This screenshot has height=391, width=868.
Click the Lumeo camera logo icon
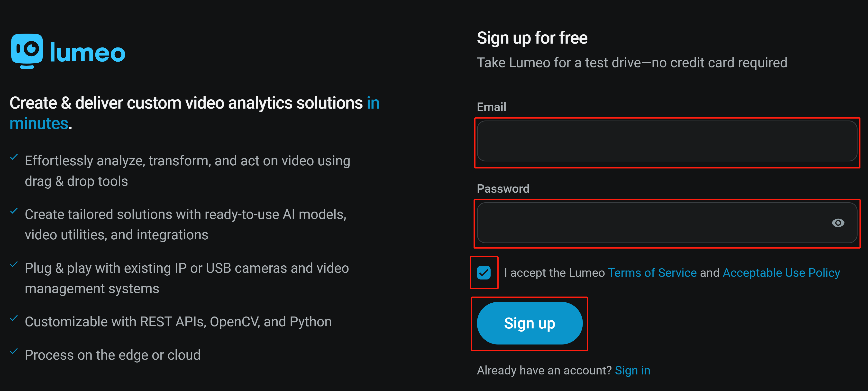coord(27,51)
